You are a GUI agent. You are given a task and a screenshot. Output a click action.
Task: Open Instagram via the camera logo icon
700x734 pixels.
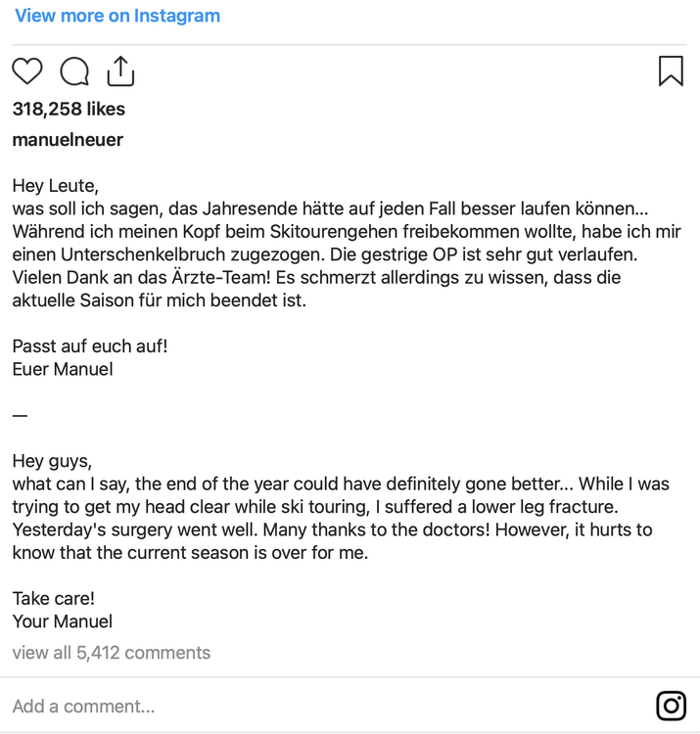pos(671,706)
